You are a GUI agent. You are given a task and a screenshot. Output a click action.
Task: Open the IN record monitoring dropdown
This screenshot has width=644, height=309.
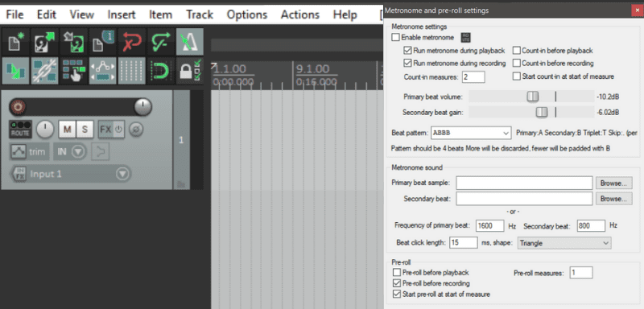coord(69,152)
